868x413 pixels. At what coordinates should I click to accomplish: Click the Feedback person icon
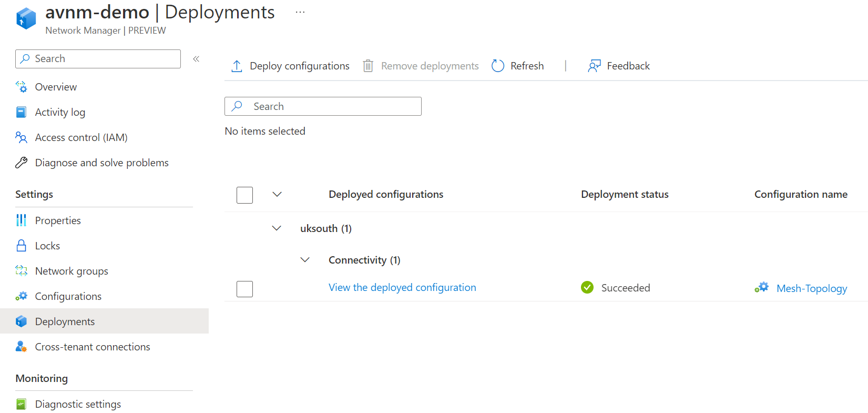(594, 66)
